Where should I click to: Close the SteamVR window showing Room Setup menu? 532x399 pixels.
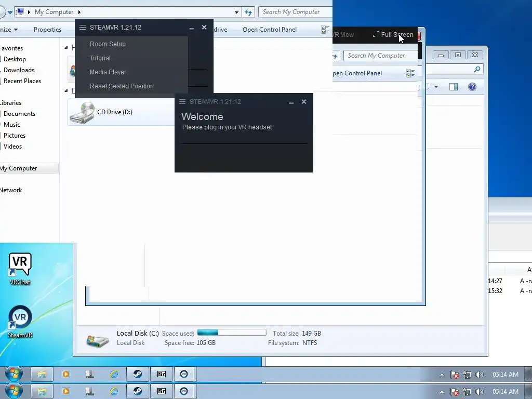pos(204,28)
